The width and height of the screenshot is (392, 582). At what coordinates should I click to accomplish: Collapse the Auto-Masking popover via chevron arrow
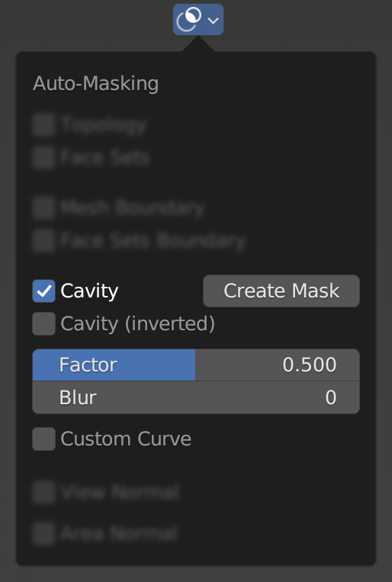213,21
